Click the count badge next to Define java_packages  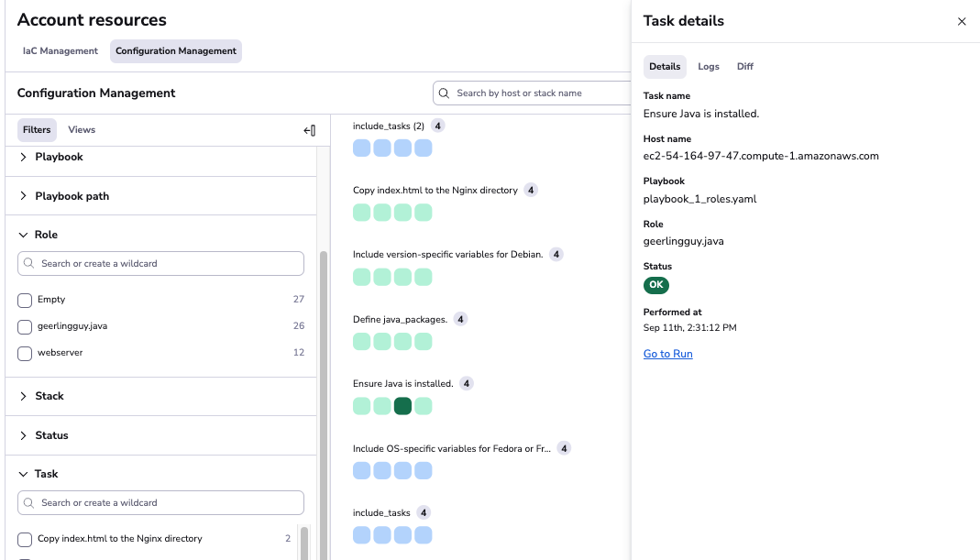coord(460,319)
